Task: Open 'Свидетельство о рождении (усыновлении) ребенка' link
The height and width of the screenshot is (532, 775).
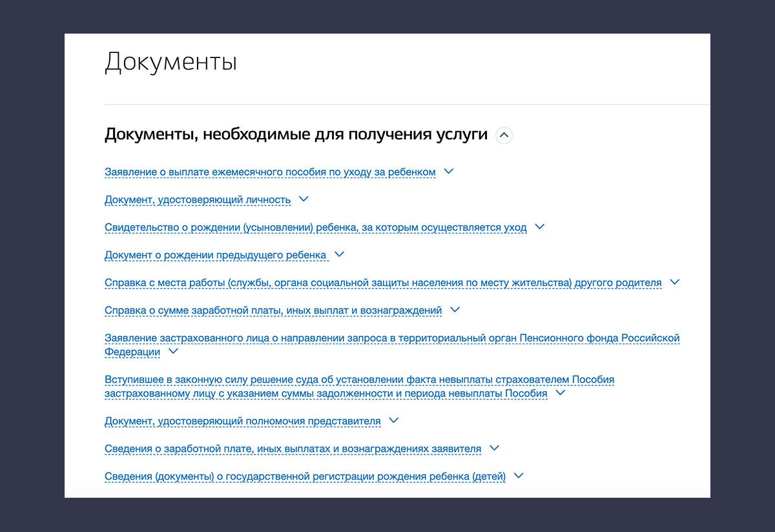Action: point(316,227)
